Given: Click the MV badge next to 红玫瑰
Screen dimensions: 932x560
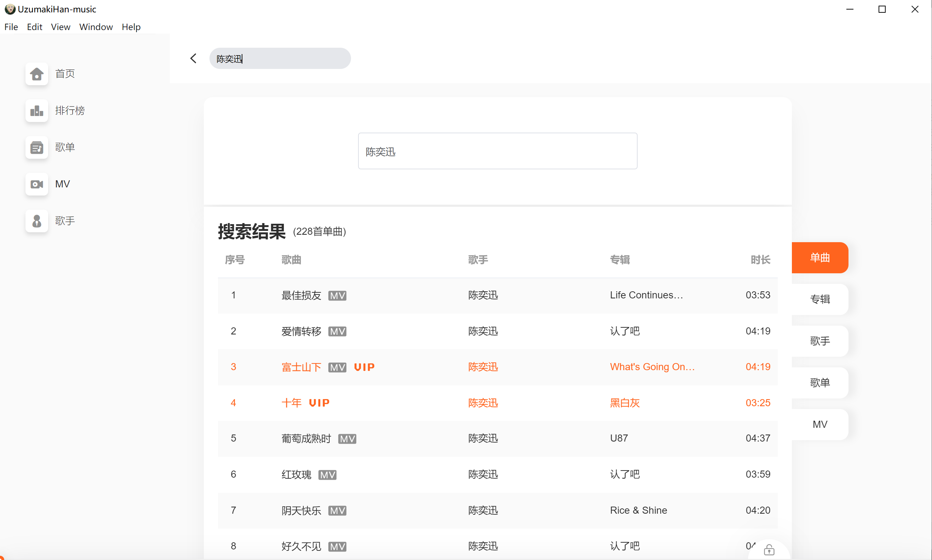Looking at the screenshot, I should point(327,475).
